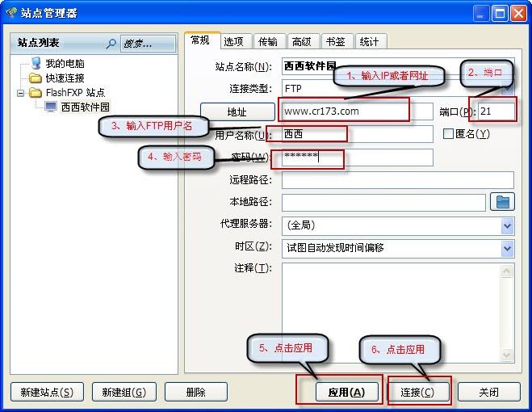Screen dimensions: 532x412
Task: Click the 关闭 button
Action: (489, 392)
